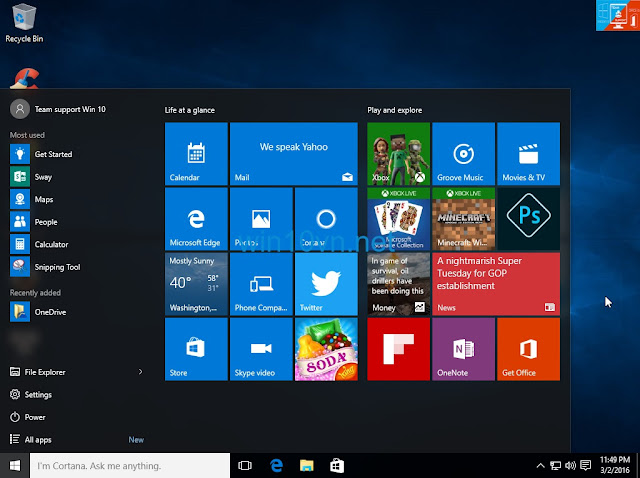640x478 pixels.
Task: Open File Explorer from taskbar
Action: pos(307,465)
